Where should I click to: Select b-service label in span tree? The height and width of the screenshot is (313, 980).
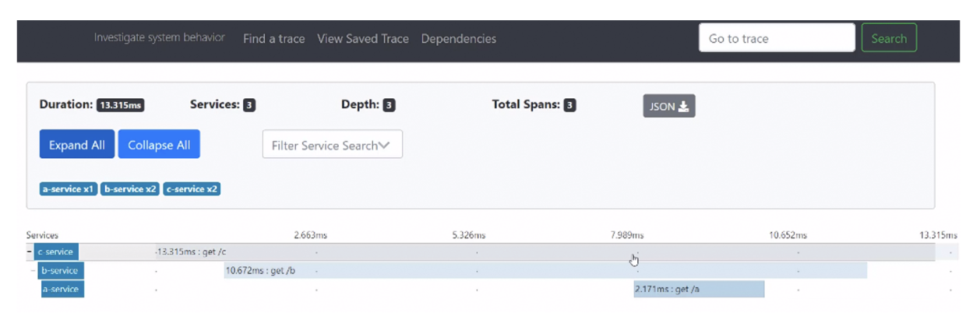tap(61, 271)
